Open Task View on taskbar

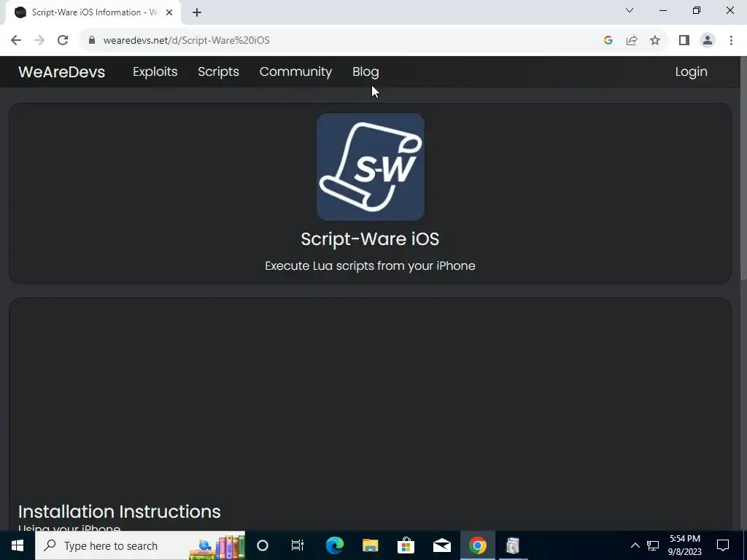click(x=298, y=545)
